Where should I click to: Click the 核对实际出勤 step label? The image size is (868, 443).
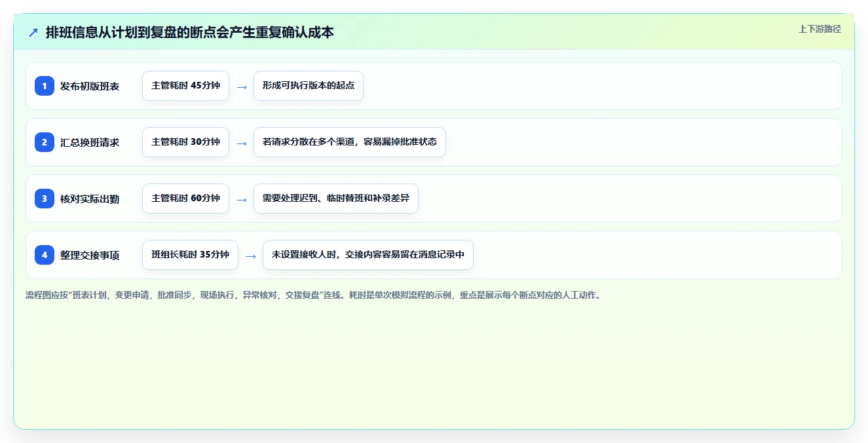point(90,199)
